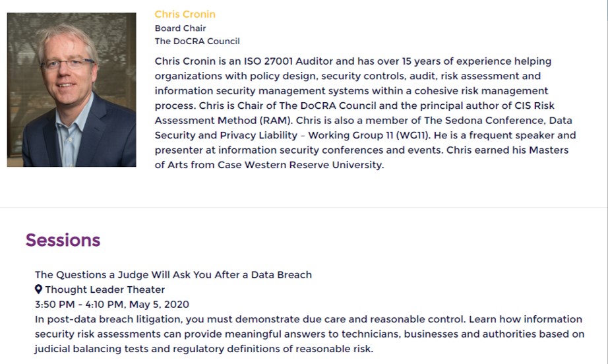Select the Board Chair title text
Image resolution: width=608 pixels, height=364 pixels.
pyautogui.click(x=180, y=28)
